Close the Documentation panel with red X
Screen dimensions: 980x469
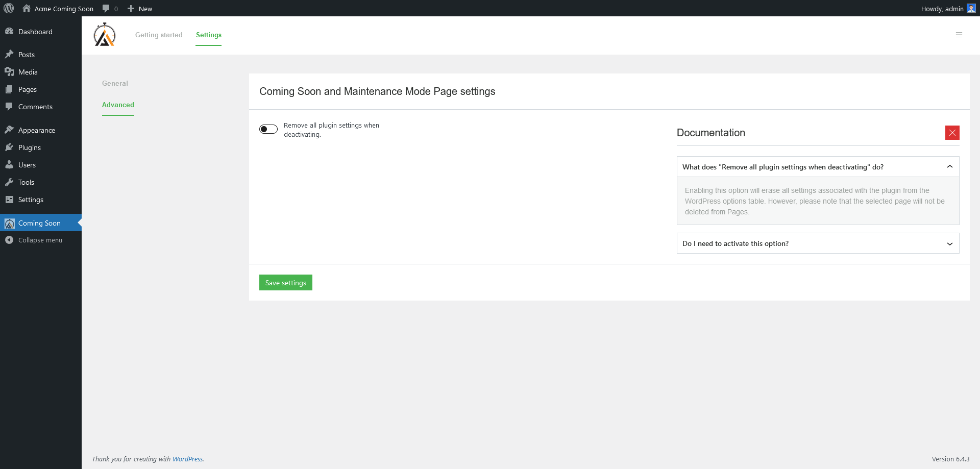[x=952, y=133]
